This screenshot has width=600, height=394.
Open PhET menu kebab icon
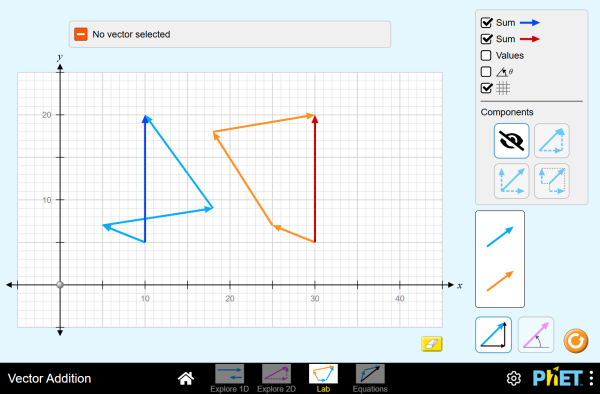[x=592, y=378]
